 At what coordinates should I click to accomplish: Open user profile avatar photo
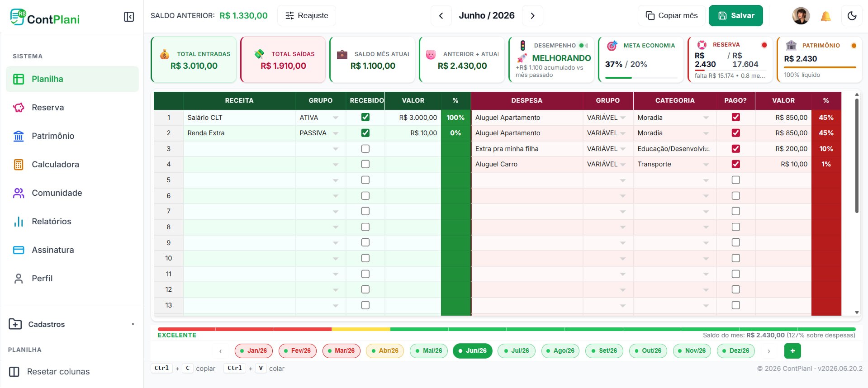[x=801, y=16]
